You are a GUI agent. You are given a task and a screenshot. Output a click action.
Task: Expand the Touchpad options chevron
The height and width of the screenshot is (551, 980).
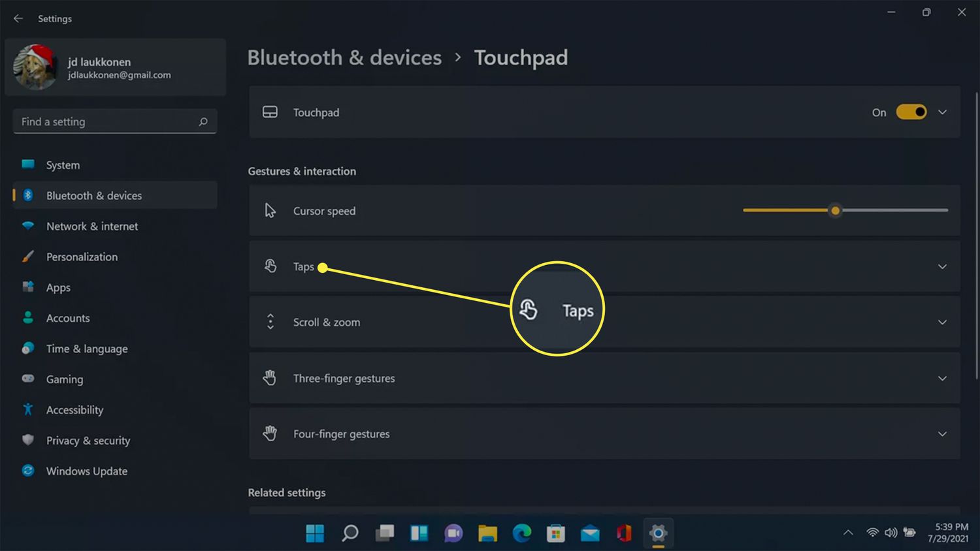point(942,112)
